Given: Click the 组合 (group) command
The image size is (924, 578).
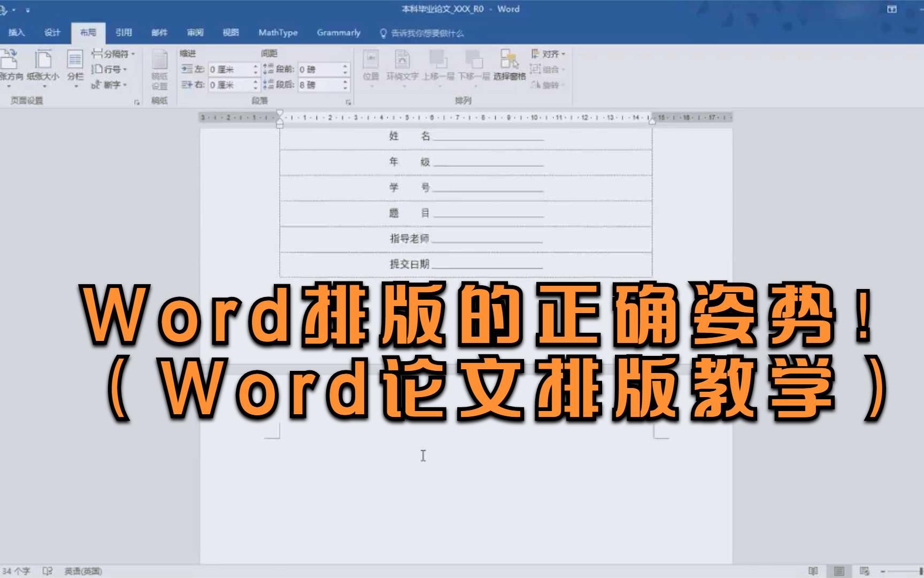Looking at the screenshot, I should tap(550, 70).
